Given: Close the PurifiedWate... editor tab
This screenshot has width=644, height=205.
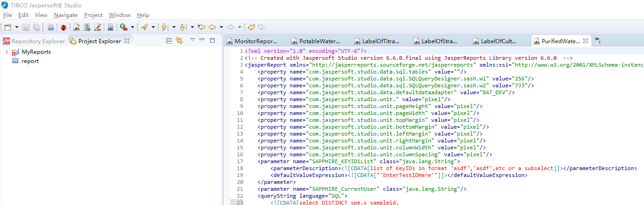Looking at the screenshot, I should tap(586, 41).
